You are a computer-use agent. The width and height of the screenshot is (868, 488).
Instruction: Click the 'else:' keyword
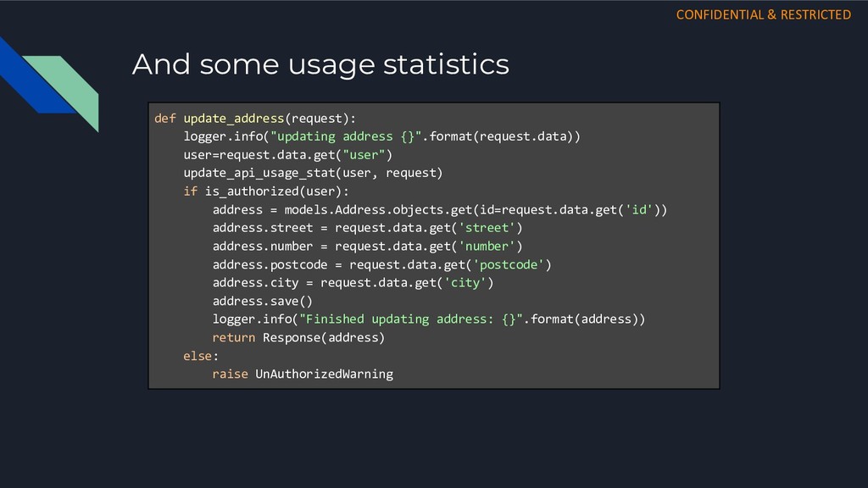(x=201, y=356)
